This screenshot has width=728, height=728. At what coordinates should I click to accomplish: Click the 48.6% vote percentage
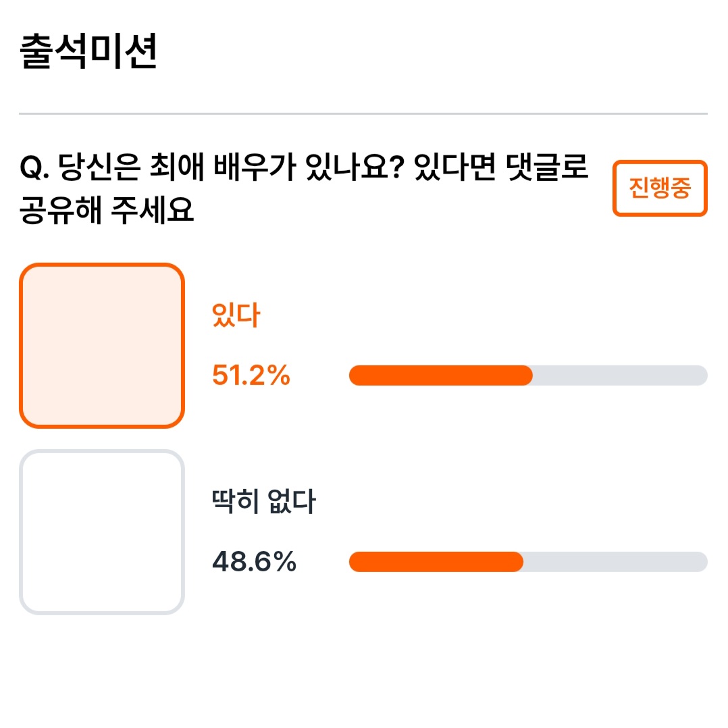(x=254, y=562)
